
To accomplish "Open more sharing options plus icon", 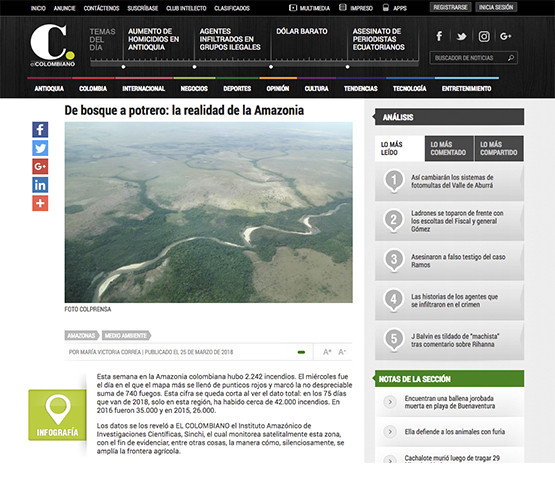I will pyautogui.click(x=40, y=203).
